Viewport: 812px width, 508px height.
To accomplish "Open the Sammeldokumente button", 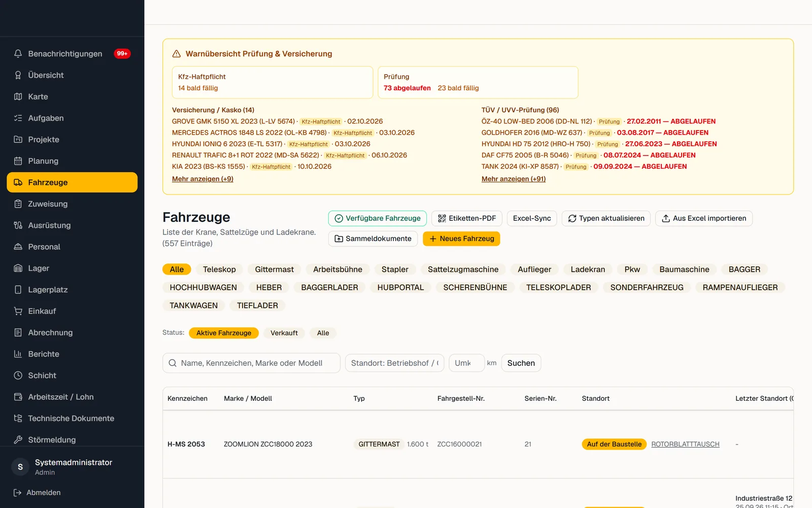I will pyautogui.click(x=373, y=239).
